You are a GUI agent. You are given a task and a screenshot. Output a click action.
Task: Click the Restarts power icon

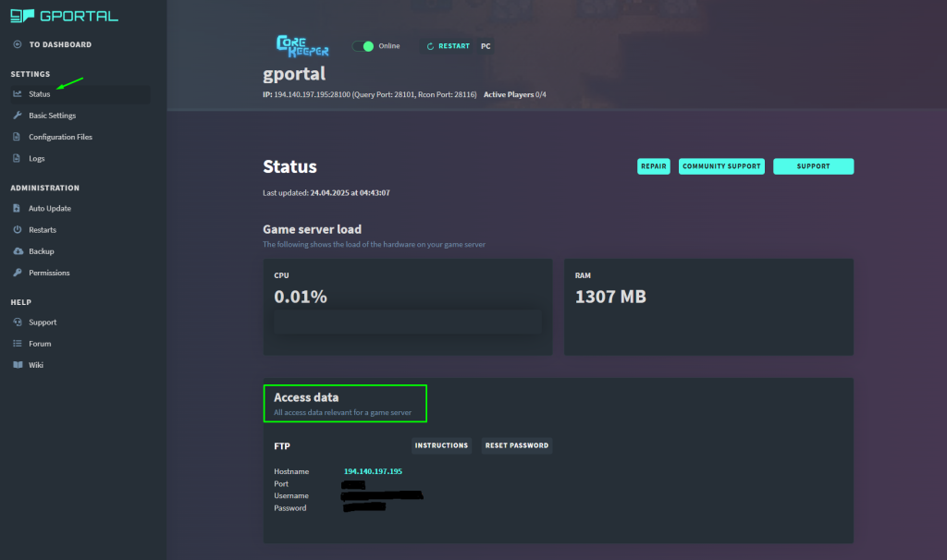coord(18,229)
